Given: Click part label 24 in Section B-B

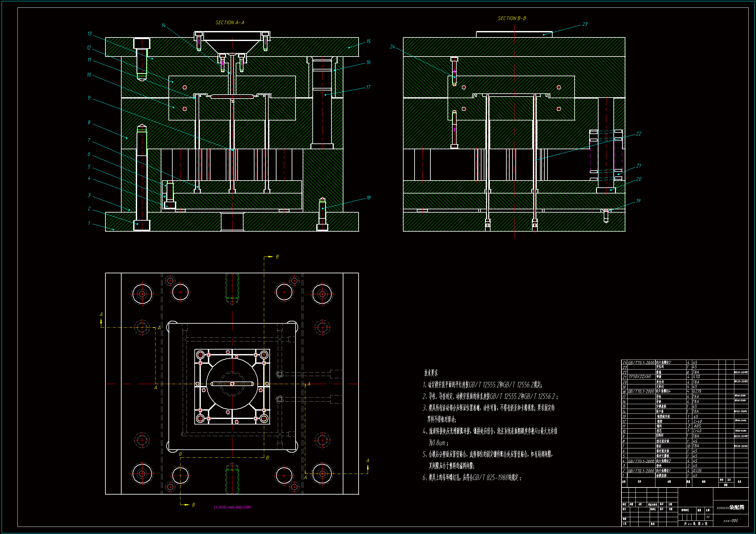Looking at the screenshot, I should click(x=392, y=47).
